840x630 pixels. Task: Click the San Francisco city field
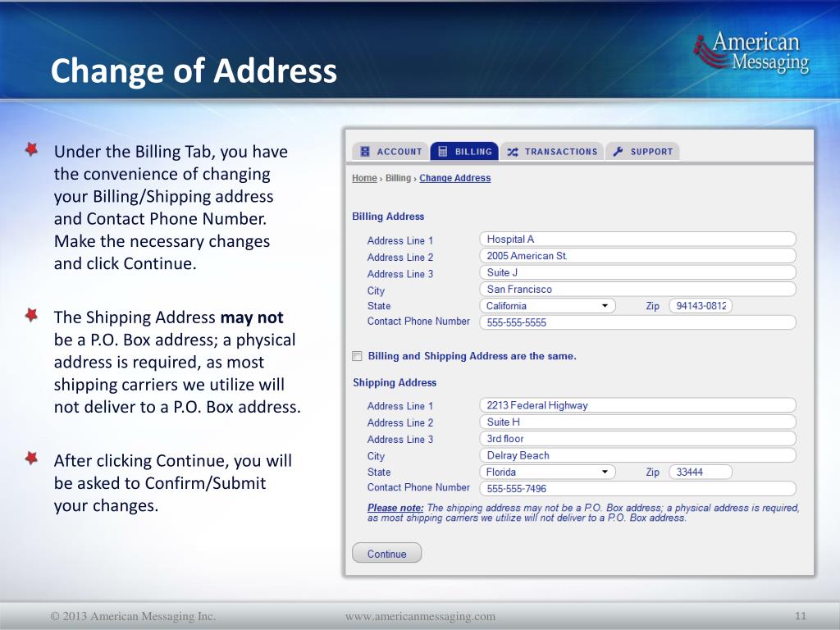(637, 290)
